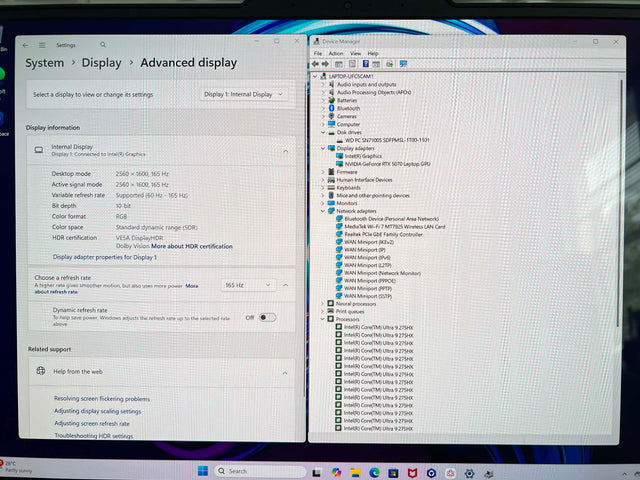The width and height of the screenshot is (640, 480).
Task: Open the Display 1: Internal Display dropdown
Action: coord(244,94)
